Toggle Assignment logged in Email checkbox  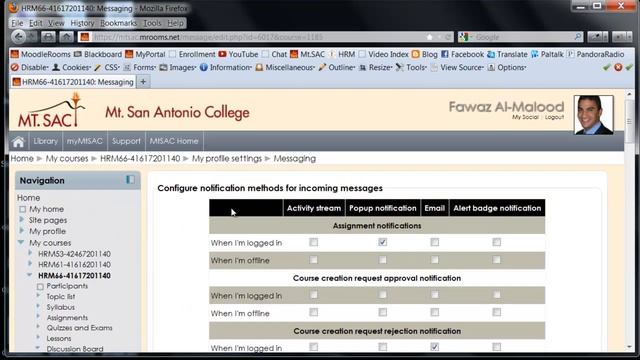[435, 242]
